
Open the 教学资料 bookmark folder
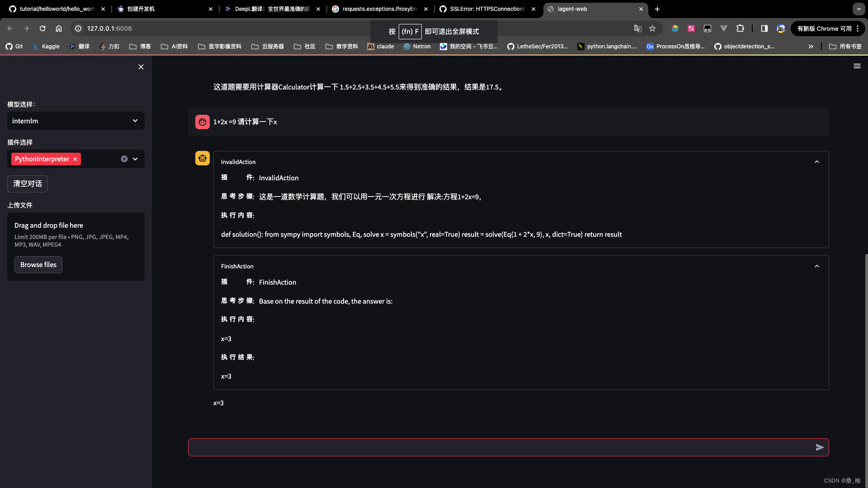point(342,47)
